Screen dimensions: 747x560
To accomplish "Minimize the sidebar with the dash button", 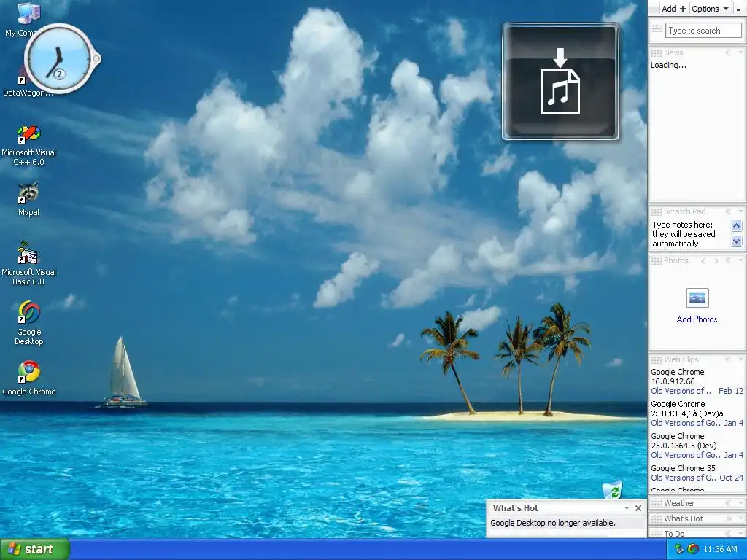I will [x=738, y=9].
